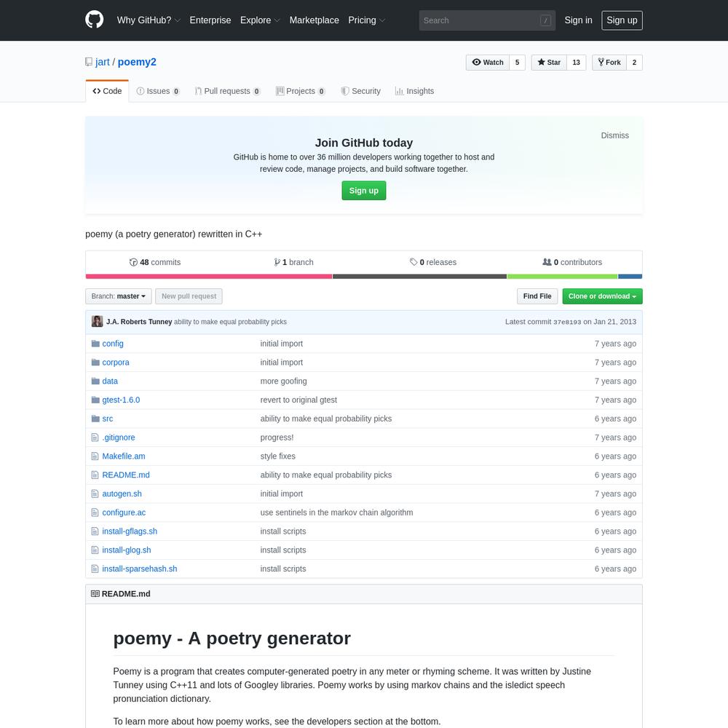Click the commits history clock icon
Image resolution: width=728 pixels, height=728 pixels.
(133, 262)
